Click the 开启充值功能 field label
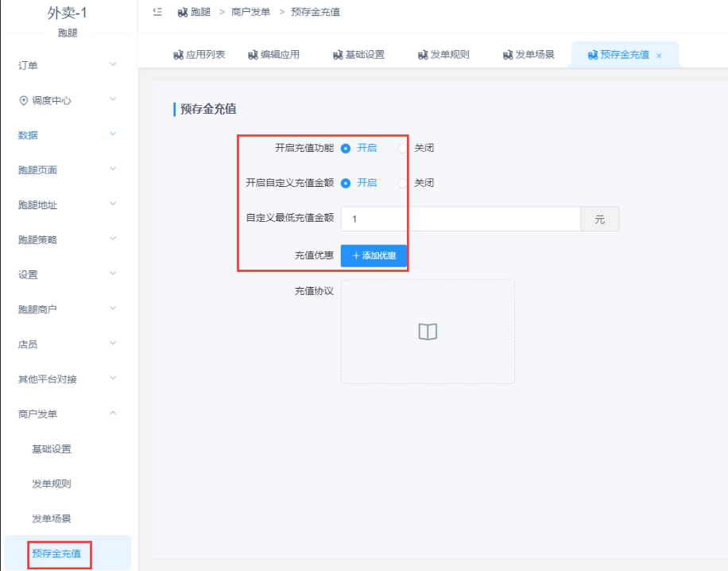This screenshot has height=571, width=728. pos(304,148)
